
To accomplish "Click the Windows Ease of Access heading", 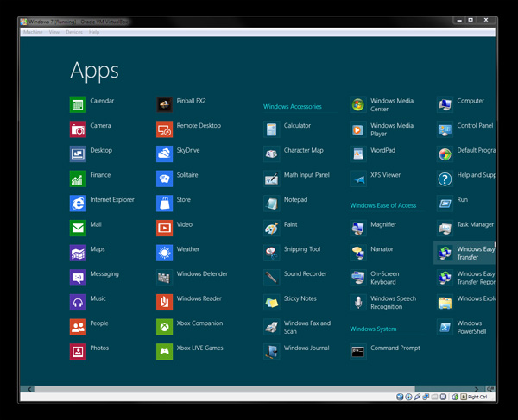I will point(382,205).
